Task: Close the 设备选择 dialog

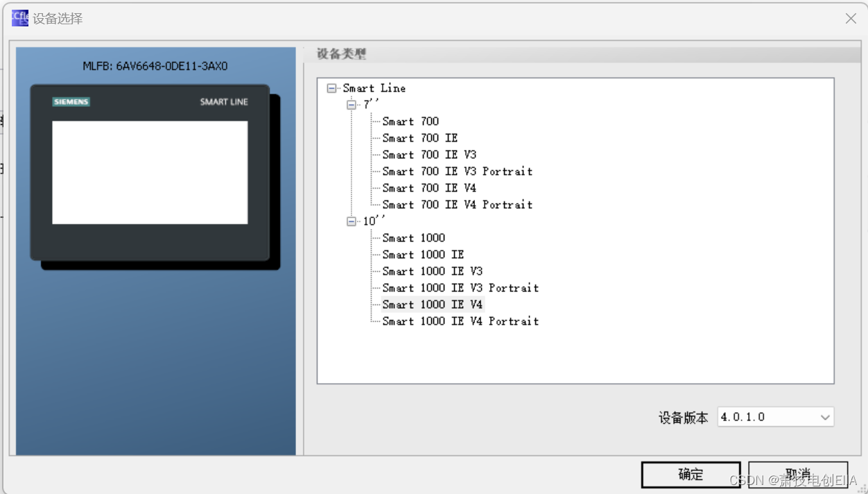Action: pyautogui.click(x=851, y=19)
